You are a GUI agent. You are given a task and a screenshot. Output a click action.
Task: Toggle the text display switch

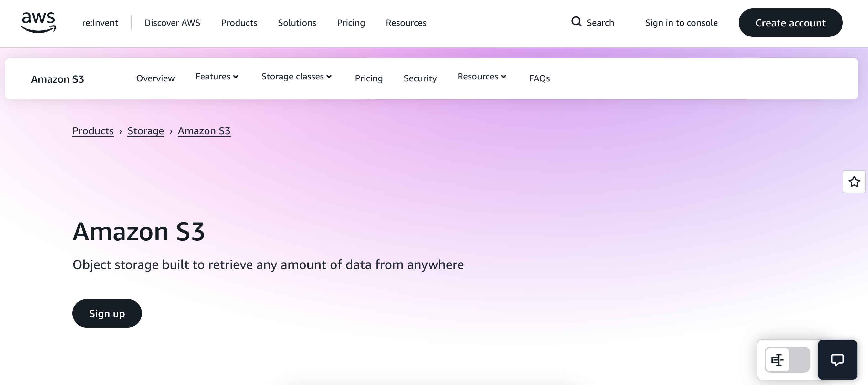click(787, 360)
